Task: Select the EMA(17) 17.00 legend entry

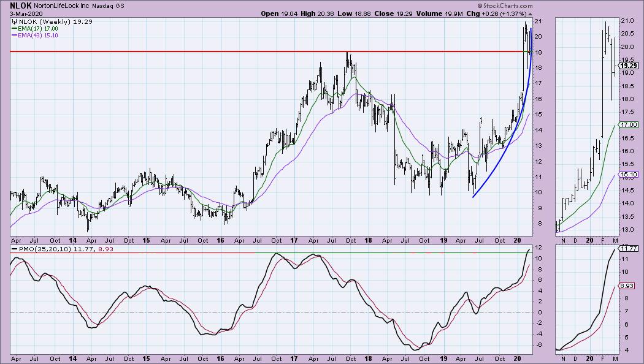Action: pyautogui.click(x=38, y=29)
